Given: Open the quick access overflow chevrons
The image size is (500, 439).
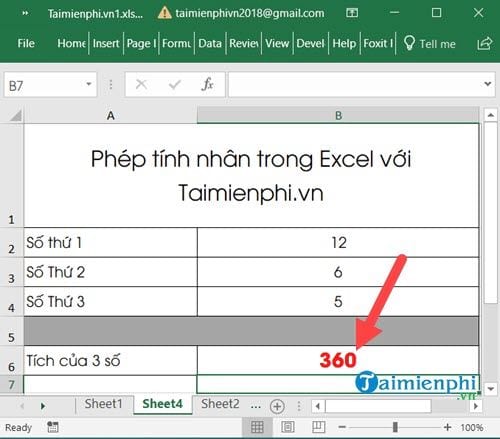Looking at the screenshot, I should [25, 13].
